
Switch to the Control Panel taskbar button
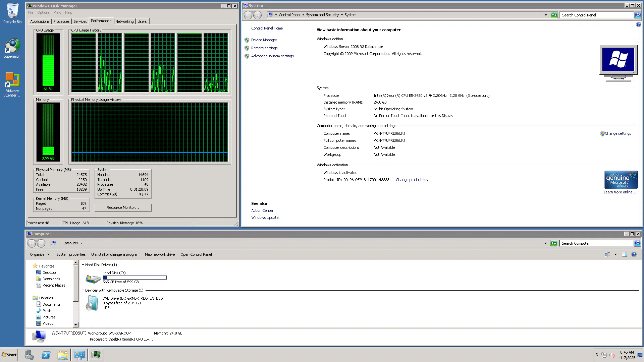79,355
